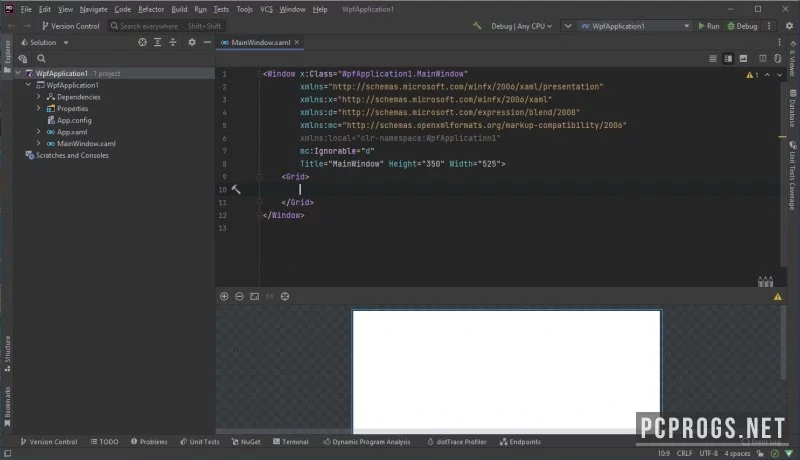Viewport: 800px width, 460px height.
Task: Open the Terminal tool window tab
Action: [291, 442]
